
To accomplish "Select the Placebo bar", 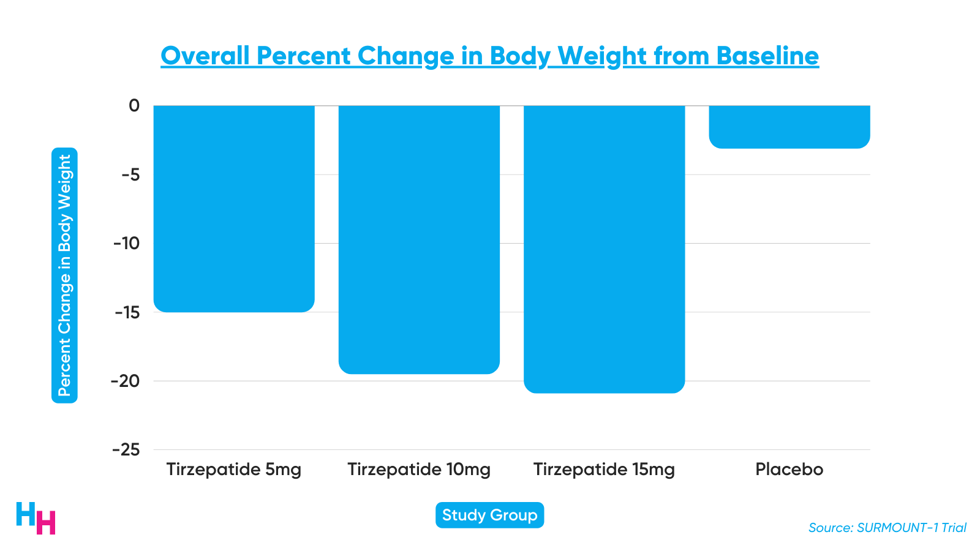I will (x=789, y=127).
